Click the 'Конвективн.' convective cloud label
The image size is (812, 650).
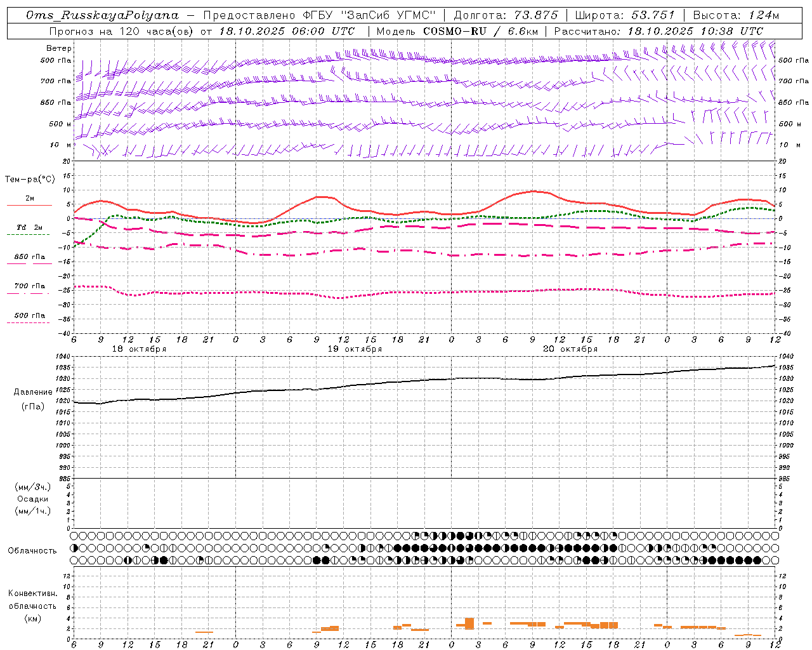[32, 594]
